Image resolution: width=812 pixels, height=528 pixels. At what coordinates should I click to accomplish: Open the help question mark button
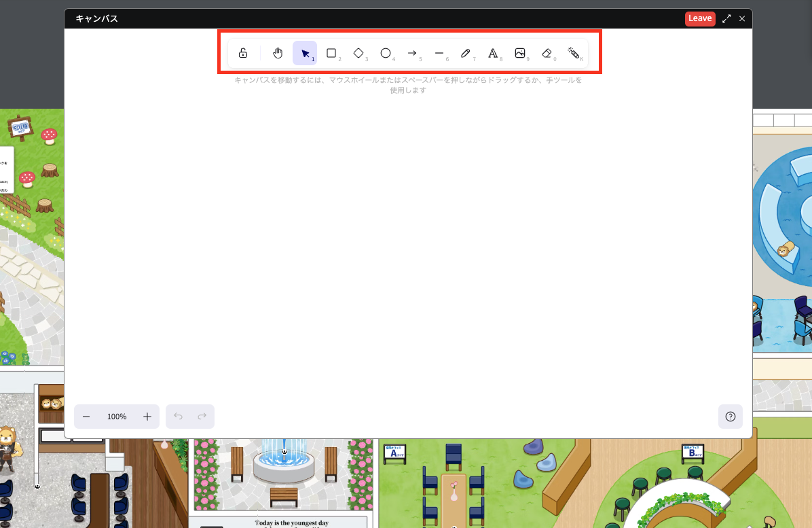coord(731,417)
